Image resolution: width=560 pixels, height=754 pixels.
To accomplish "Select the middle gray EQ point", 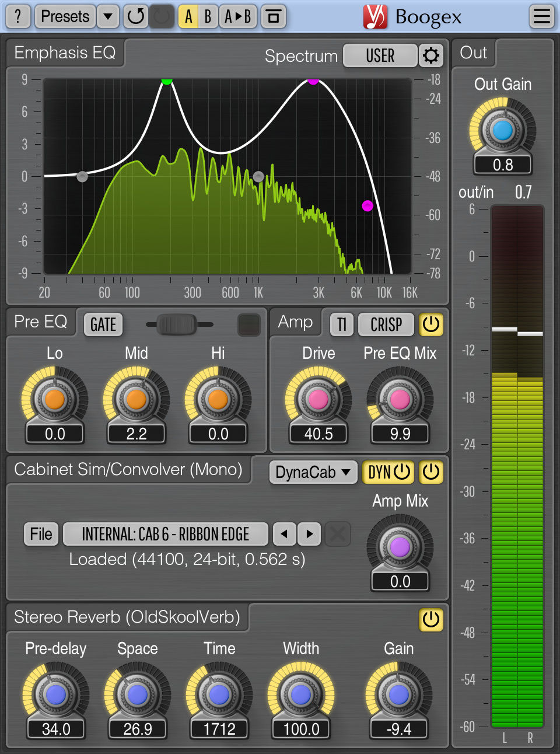I will [258, 176].
